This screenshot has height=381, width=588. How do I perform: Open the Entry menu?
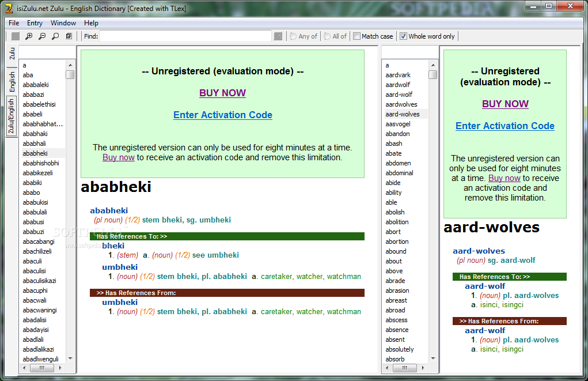click(x=35, y=23)
